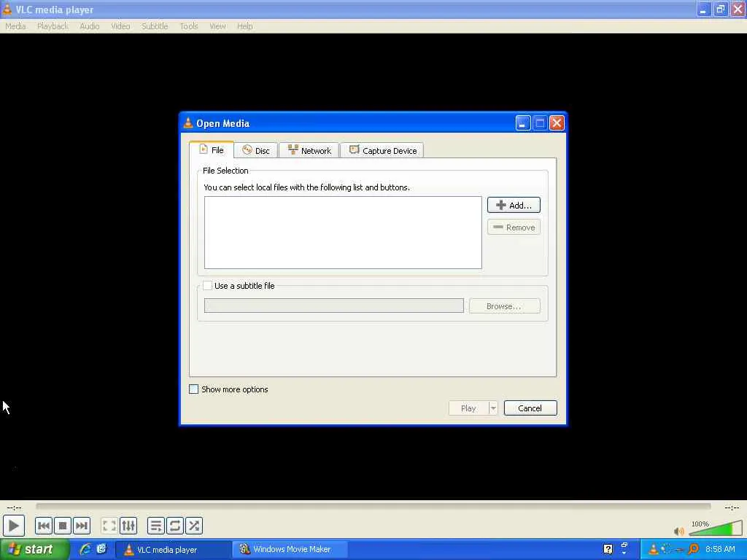Image resolution: width=747 pixels, height=560 pixels.
Task: Close the Open Media dialog
Action: pos(557,123)
